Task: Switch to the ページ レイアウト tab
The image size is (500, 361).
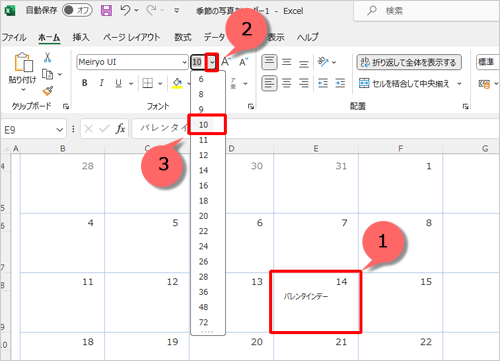Action: pos(132,37)
